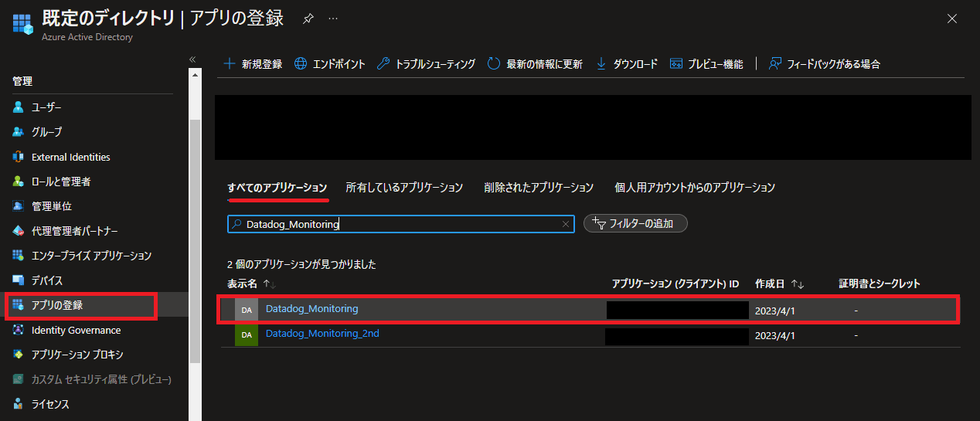Sort by 作成日 column arrows
The height and width of the screenshot is (421, 980).
click(798, 284)
